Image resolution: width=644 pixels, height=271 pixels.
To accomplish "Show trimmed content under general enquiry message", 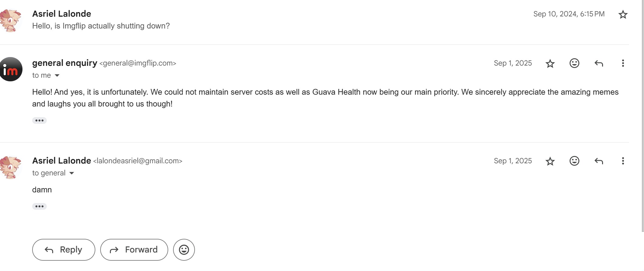I will (39, 120).
